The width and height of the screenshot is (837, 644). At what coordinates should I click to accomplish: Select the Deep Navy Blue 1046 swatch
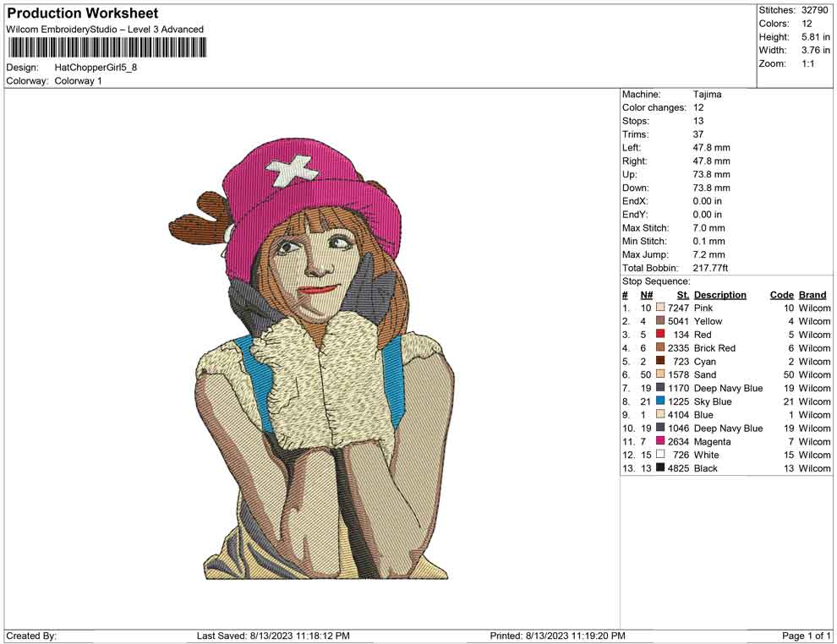(660, 428)
